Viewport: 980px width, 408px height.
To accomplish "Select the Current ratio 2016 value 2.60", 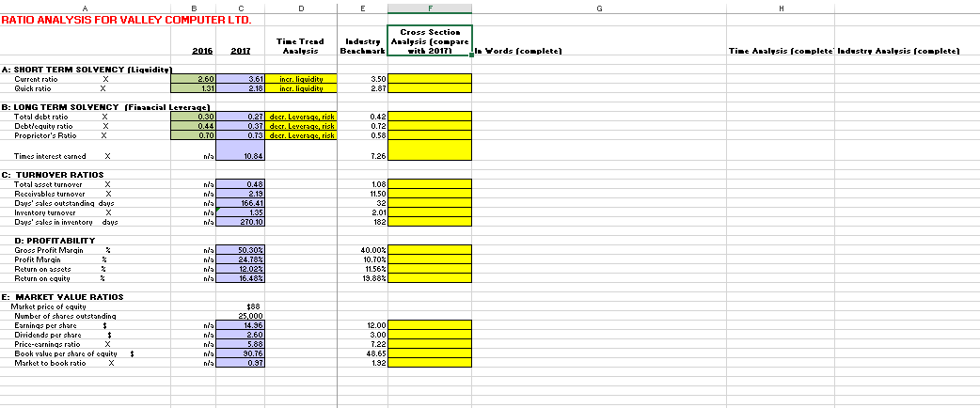I will coord(193,79).
